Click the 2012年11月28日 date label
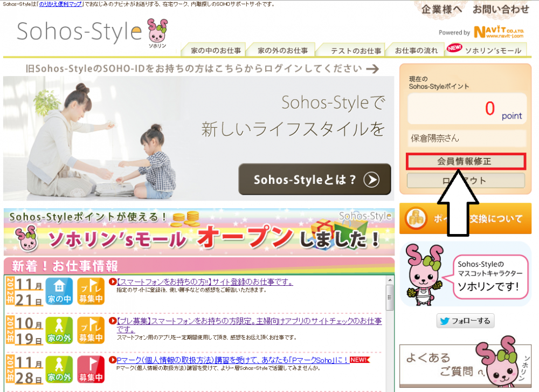Screen dimensions: 539x392 coord(24,370)
